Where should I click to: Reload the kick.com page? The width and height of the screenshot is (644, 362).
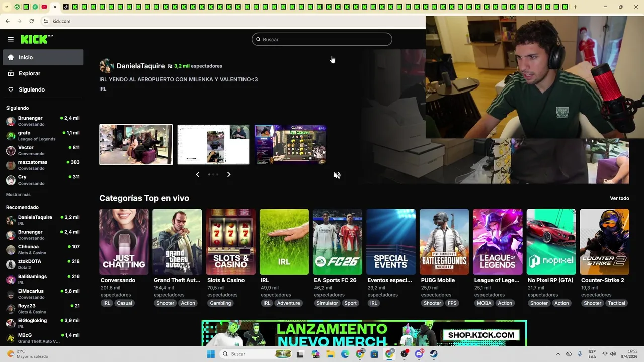(x=31, y=21)
